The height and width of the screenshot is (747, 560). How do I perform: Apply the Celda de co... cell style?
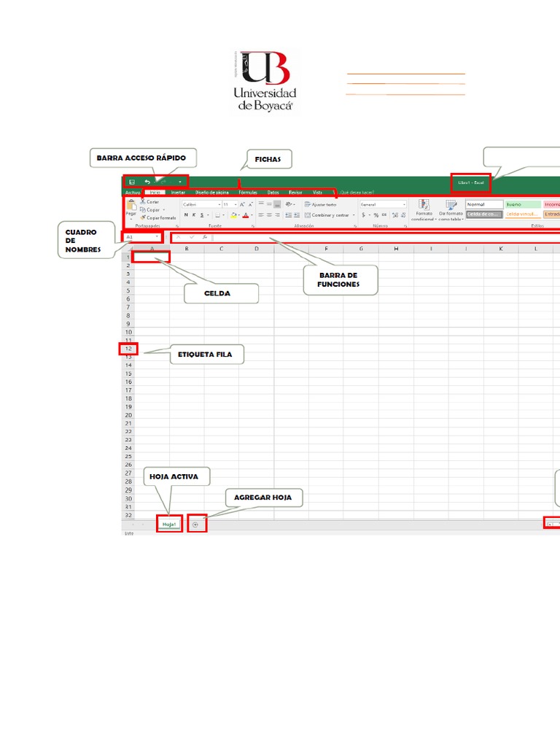click(484, 214)
